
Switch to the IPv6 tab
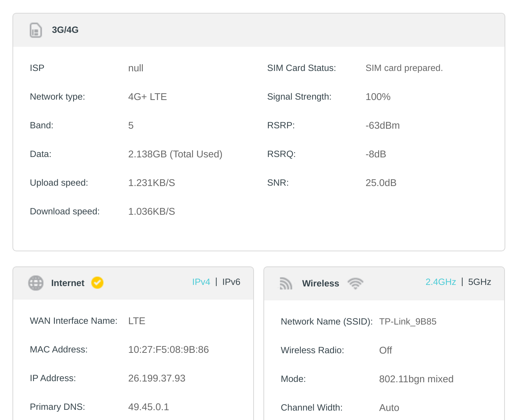click(x=231, y=282)
